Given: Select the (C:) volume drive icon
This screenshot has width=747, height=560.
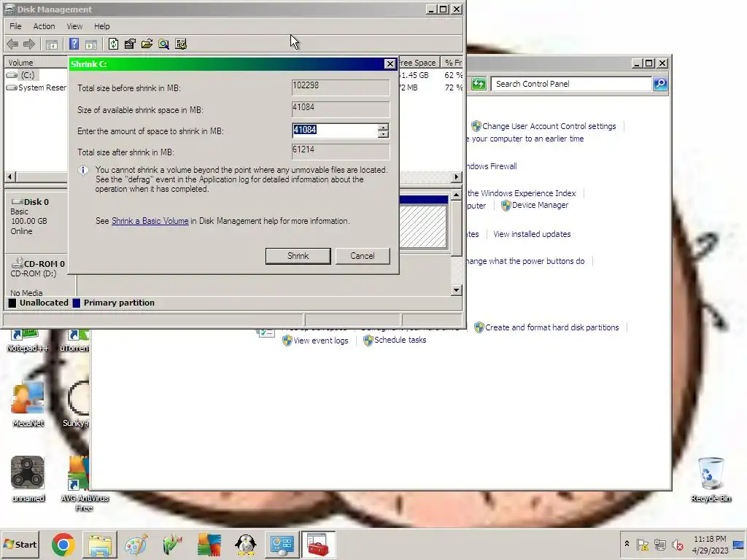Looking at the screenshot, I should pyautogui.click(x=12, y=75).
